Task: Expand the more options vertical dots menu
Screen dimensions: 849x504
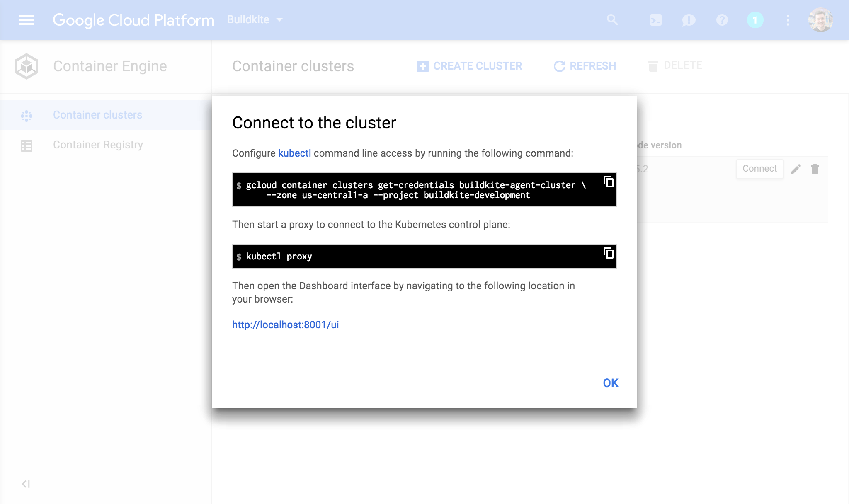Action: pos(787,20)
